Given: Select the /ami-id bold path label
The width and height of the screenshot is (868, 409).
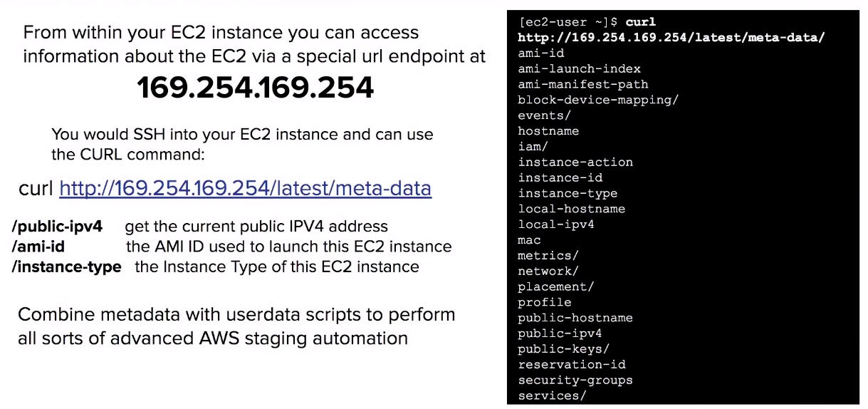Looking at the screenshot, I should coord(38,247).
